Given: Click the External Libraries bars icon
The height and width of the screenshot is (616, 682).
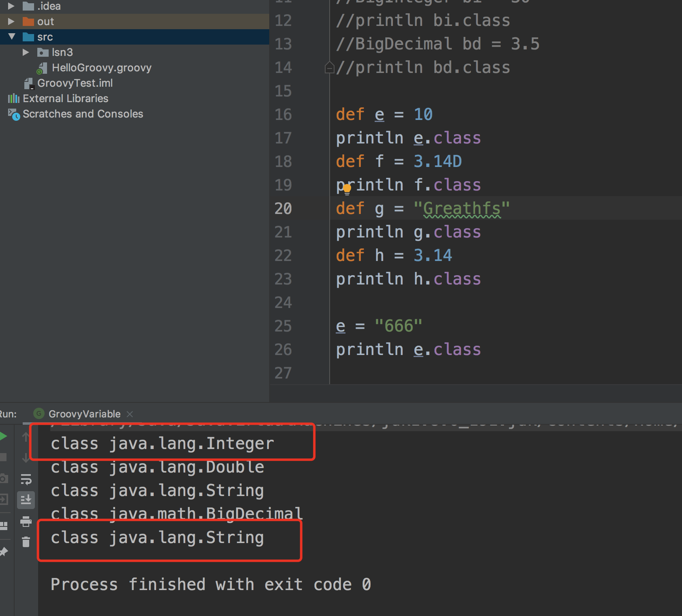Looking at the screenshot, I should [x=13, y=98].
